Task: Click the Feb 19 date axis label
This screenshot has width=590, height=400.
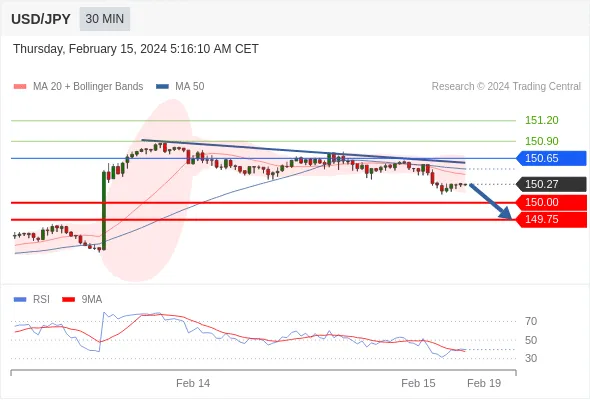Action: [484, 383]
